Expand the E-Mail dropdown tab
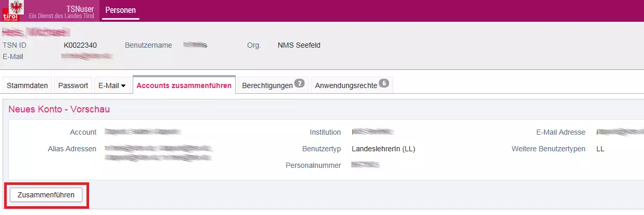 tap(112, 85)
